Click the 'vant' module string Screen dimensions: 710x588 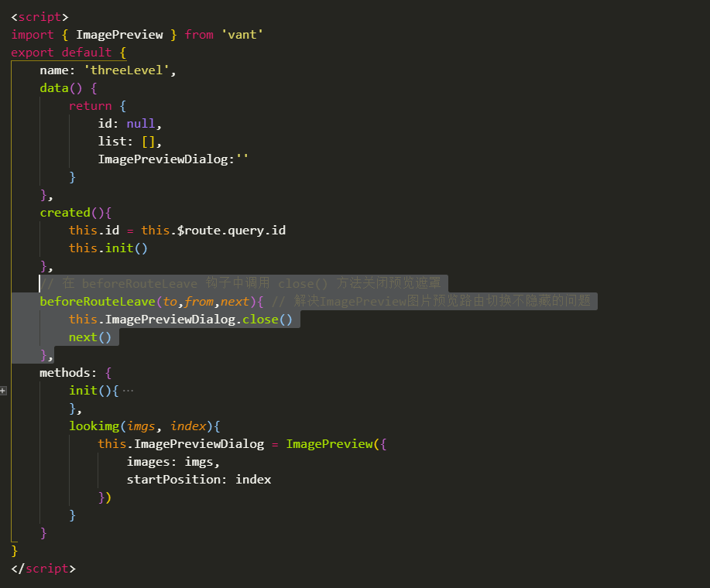(242, 34)
